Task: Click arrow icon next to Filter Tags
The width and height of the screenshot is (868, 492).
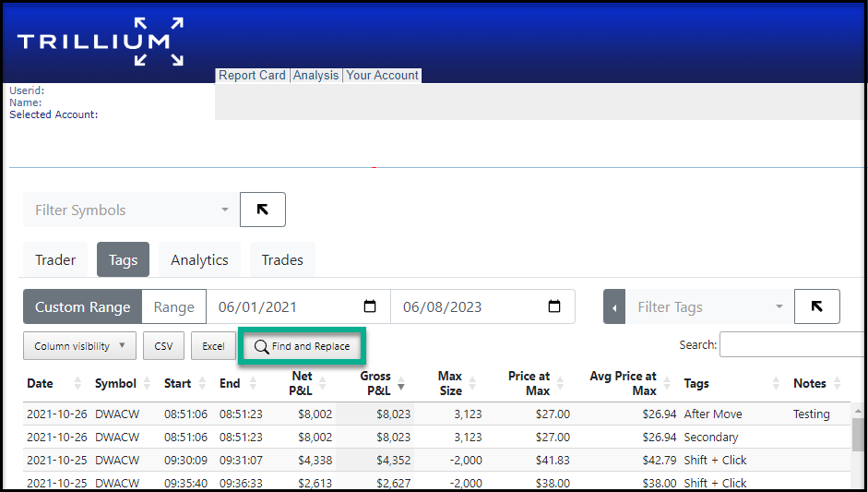Action: point(816,306)
